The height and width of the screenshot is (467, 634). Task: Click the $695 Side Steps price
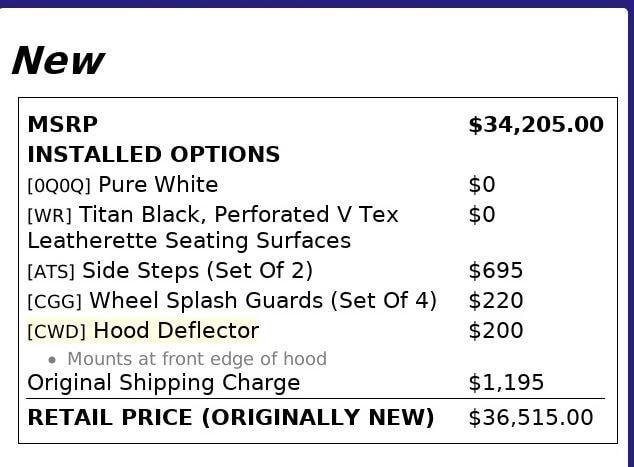point(495,271)
